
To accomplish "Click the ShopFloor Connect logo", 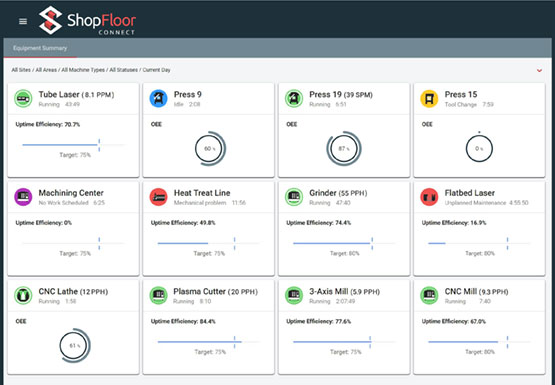I will click(x=87, y=21).
